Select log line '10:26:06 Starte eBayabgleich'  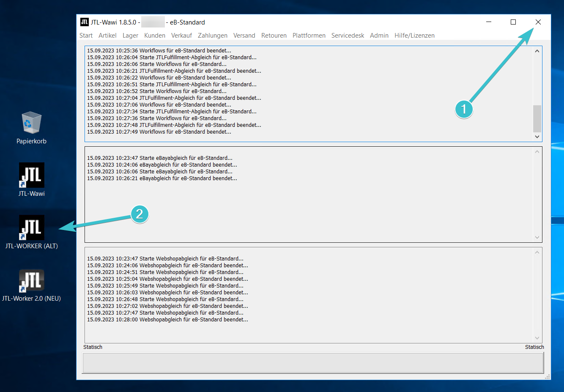click(160, 172)
